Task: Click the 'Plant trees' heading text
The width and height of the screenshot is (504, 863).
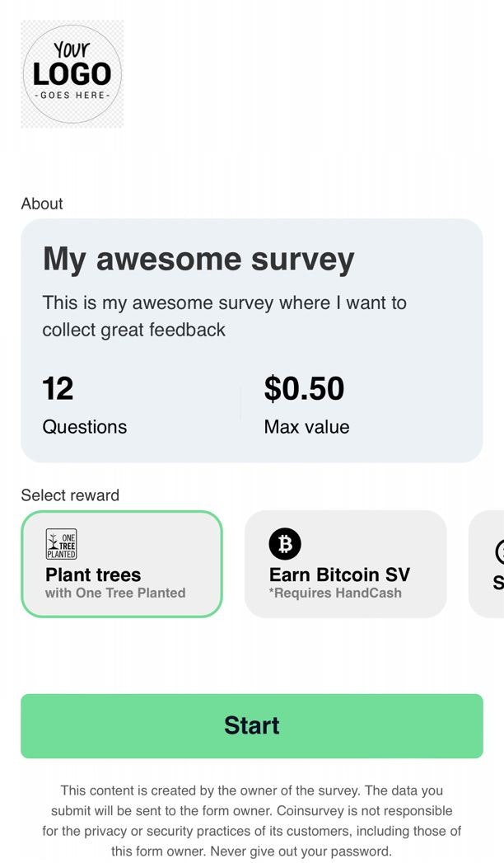Action: tap(93, 575)
